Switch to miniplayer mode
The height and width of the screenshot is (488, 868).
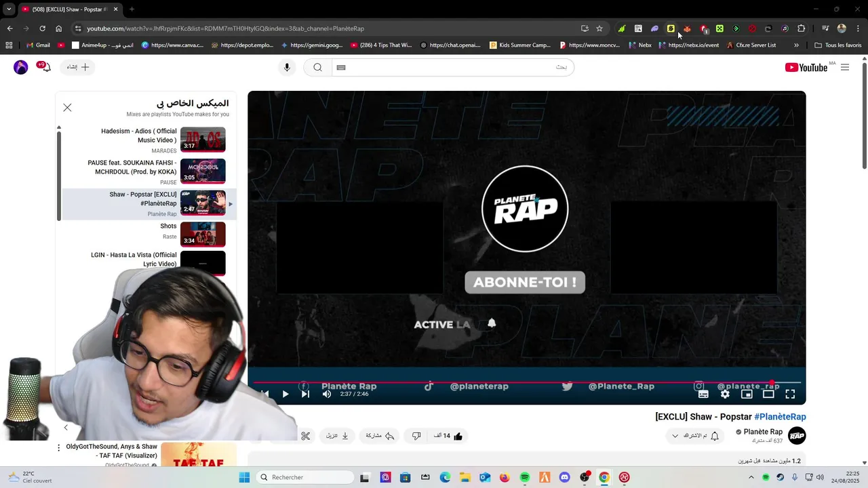pyautogui.click(x=747, y=394)
